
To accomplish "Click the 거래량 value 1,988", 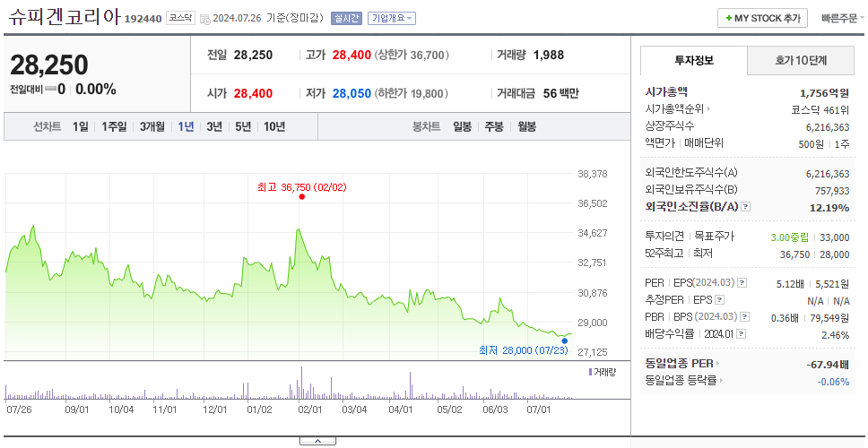I will pyautogui.click(x=549, y=56).
